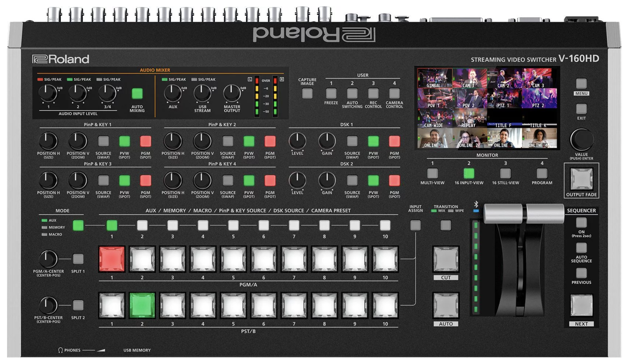Select PST/B cross-point button 10
632x364 pixels.
(385, 305)
